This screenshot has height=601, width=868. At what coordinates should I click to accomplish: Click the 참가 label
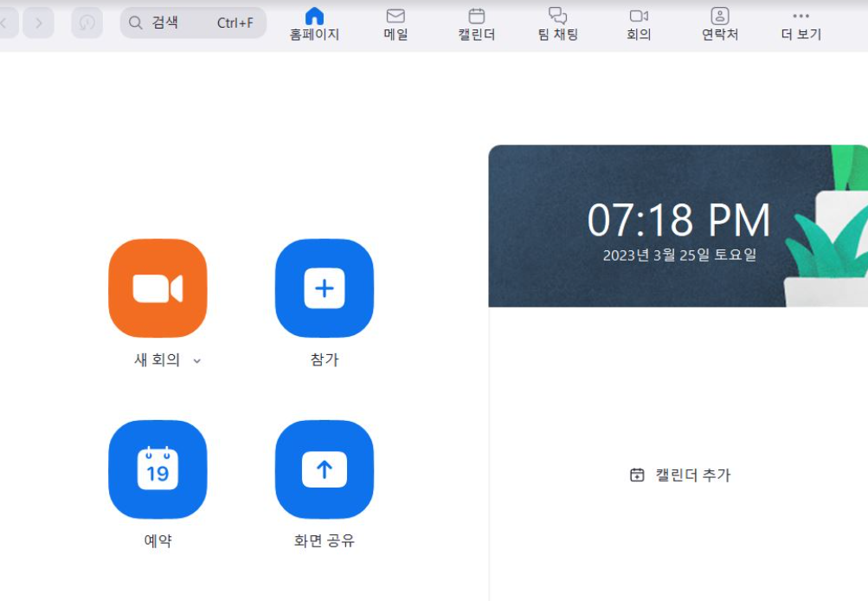click(325, 360)
